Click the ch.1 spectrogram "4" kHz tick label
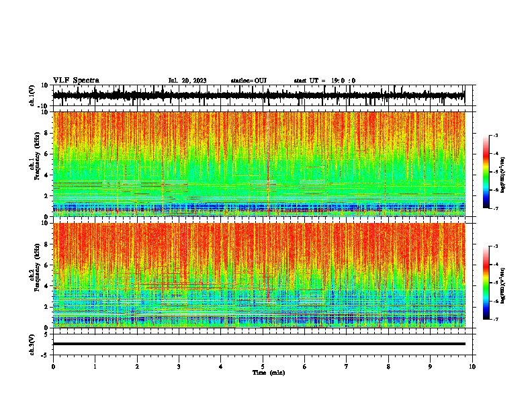Screen dimensions: 532x411 [x=46, y=175]
